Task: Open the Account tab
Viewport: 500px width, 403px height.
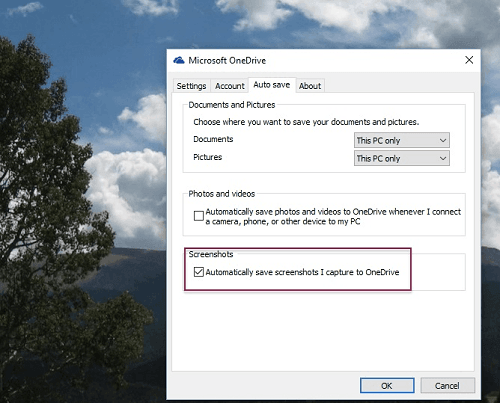Action: (x=230, y=86)
